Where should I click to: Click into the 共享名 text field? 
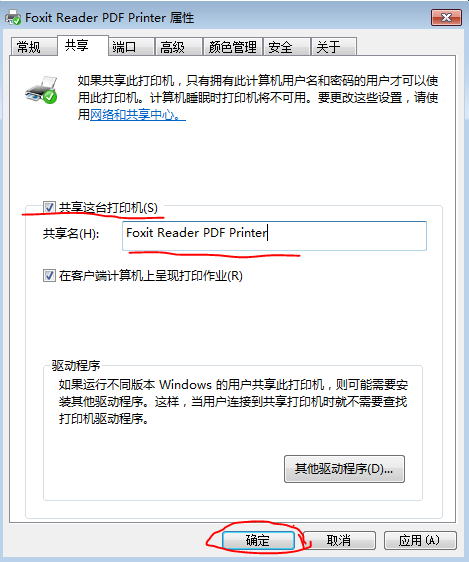274,236
